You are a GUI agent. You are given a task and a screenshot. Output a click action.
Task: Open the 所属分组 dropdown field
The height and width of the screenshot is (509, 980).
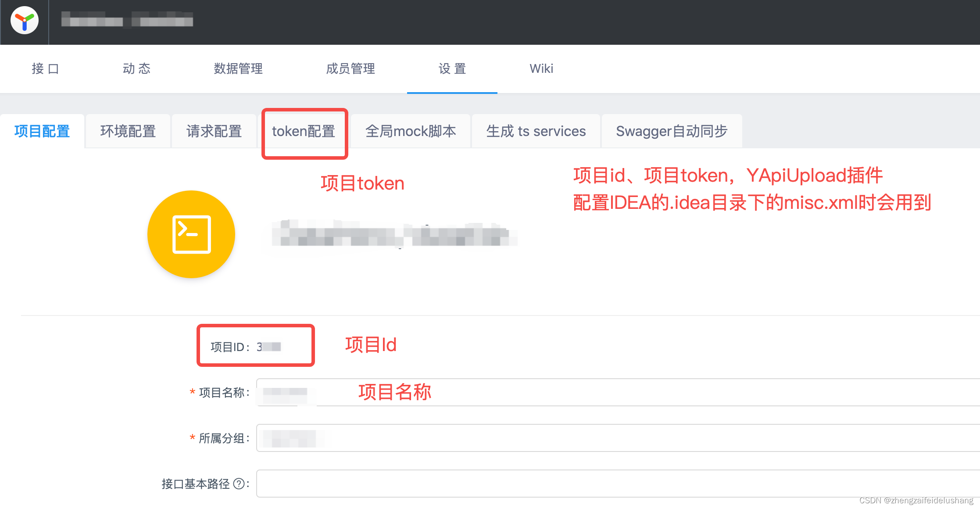pyautogui.click(x=614, y=438)
